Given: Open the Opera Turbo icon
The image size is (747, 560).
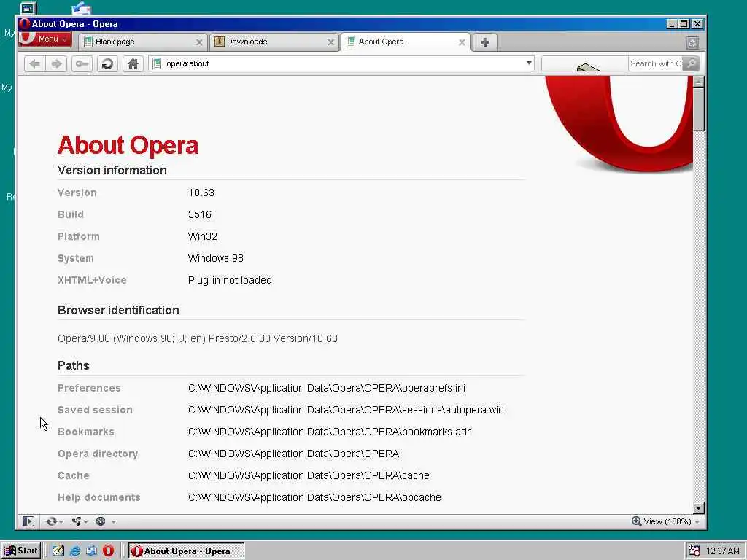Looking at the screenshot, I should [101, 521].
